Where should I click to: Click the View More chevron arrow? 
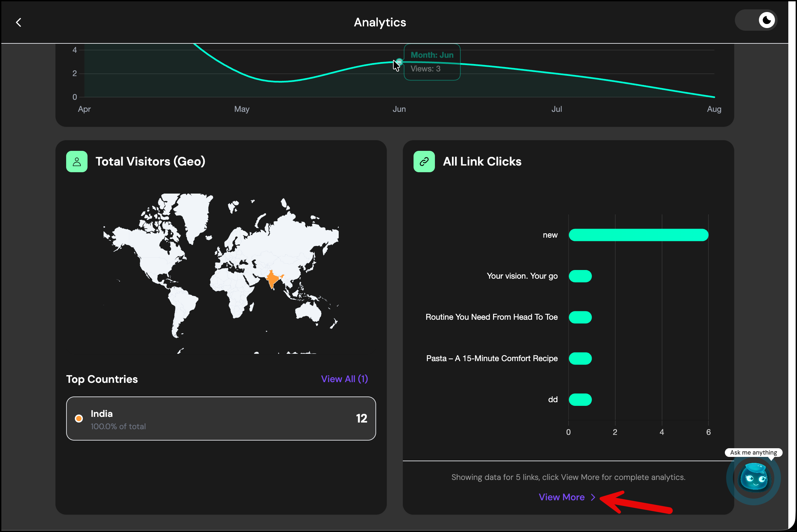click(593, 497)
